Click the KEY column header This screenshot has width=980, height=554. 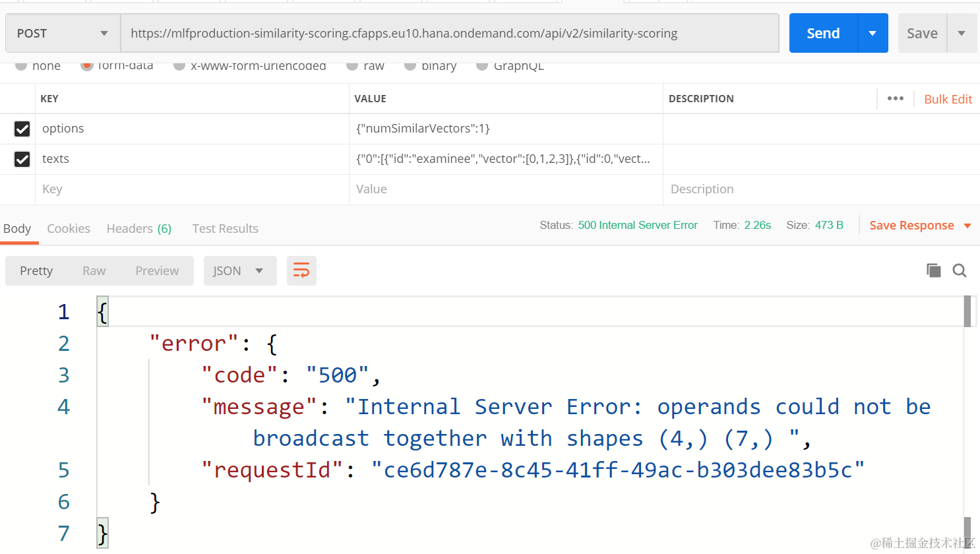click(x=49, y=99)
